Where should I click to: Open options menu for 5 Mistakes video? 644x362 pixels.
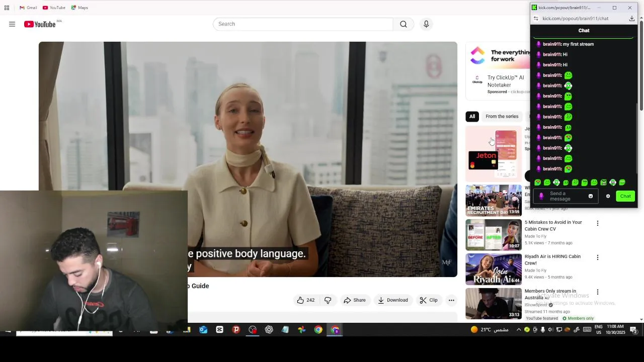(598, 223)
